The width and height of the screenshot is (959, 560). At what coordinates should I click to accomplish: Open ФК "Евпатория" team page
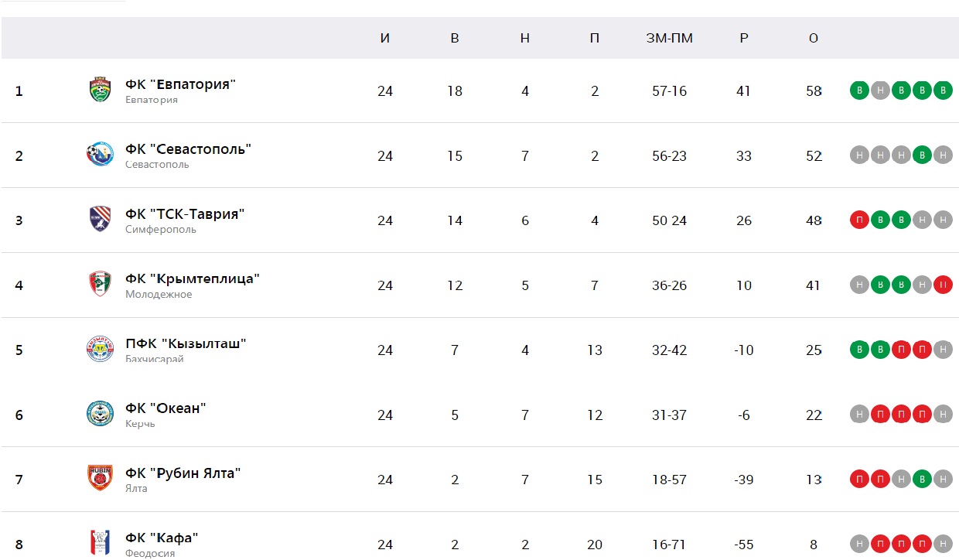point(180,84)
